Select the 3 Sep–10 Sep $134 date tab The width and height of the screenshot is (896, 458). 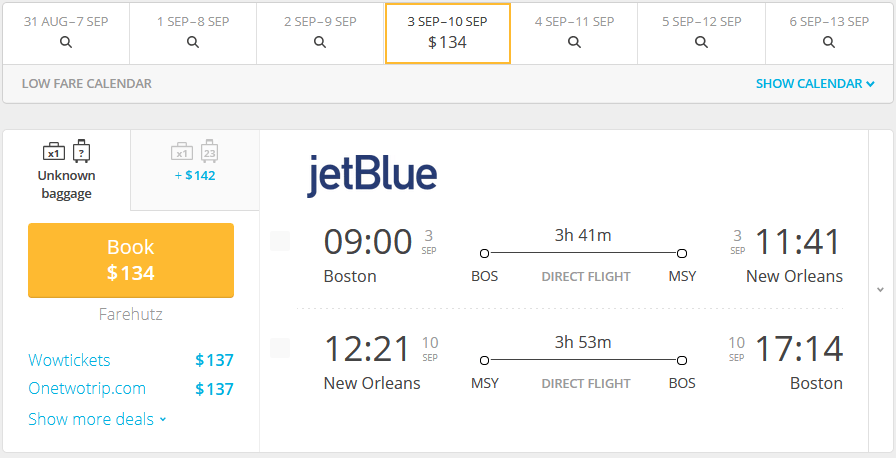pyautogui.click(x=447, y=33)
